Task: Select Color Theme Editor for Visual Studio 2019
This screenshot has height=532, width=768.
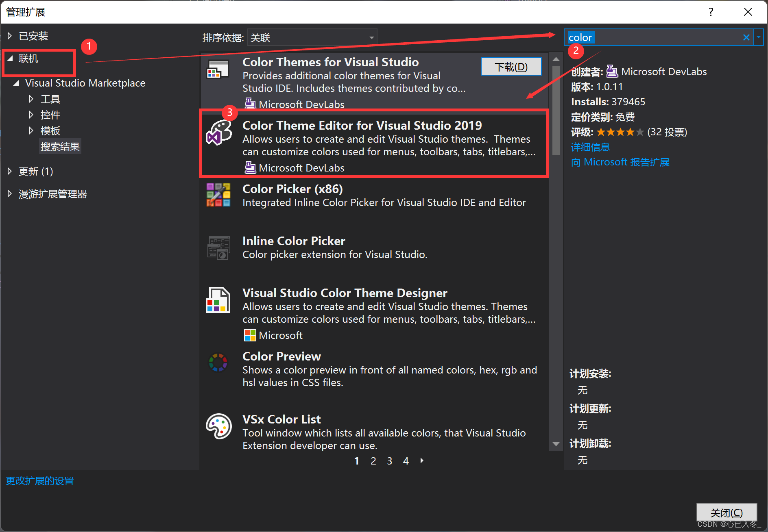Action: 374,143
